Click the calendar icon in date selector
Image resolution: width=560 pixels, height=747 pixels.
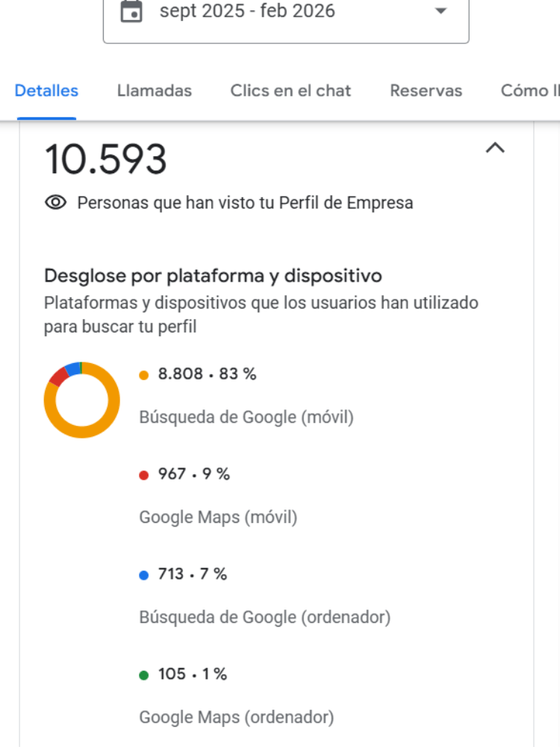(131, 11)
